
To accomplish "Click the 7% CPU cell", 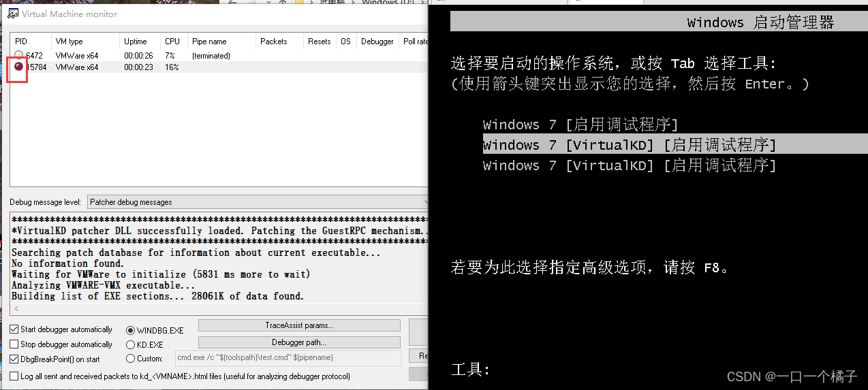I will [170, 56].
